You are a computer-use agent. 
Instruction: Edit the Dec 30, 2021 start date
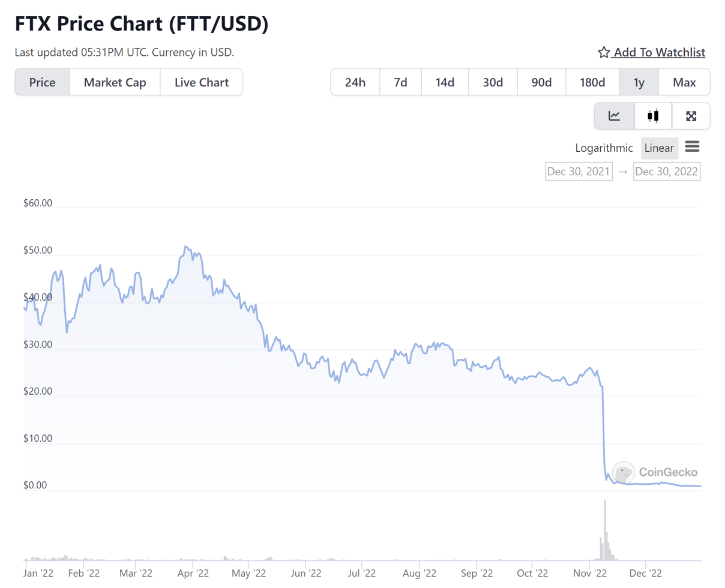tap(579, 172)
